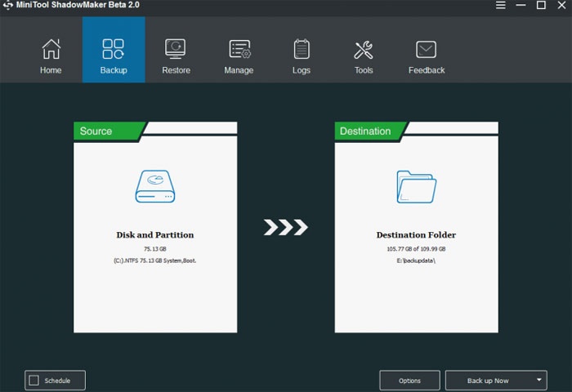
Task: Open the Feedback envelope icon
Action: 426,49
